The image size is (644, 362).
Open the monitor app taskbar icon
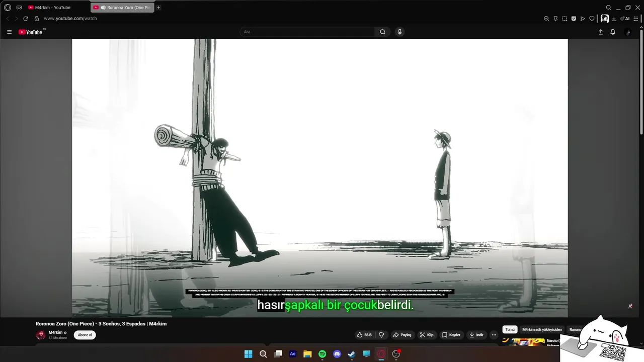click(367, 354)
